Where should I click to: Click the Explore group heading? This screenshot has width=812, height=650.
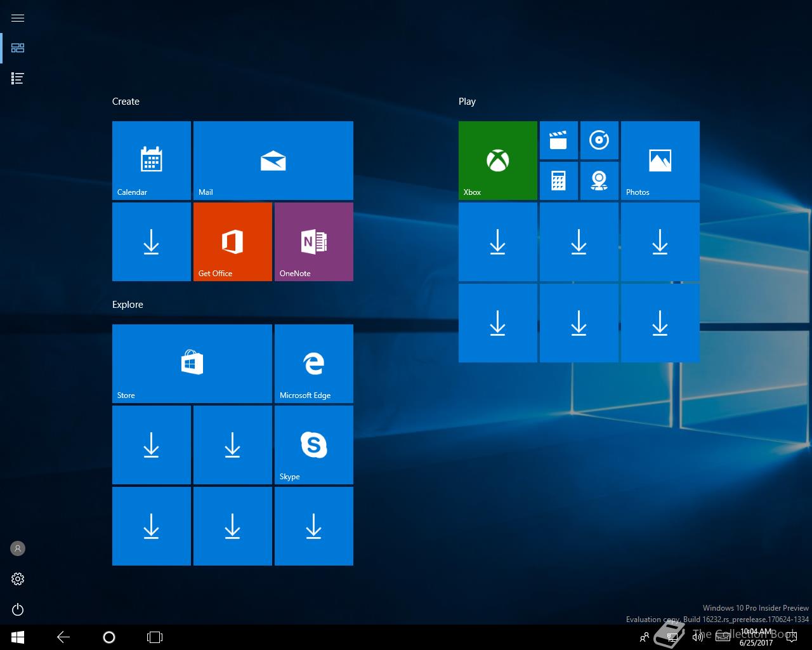point(128,305)
